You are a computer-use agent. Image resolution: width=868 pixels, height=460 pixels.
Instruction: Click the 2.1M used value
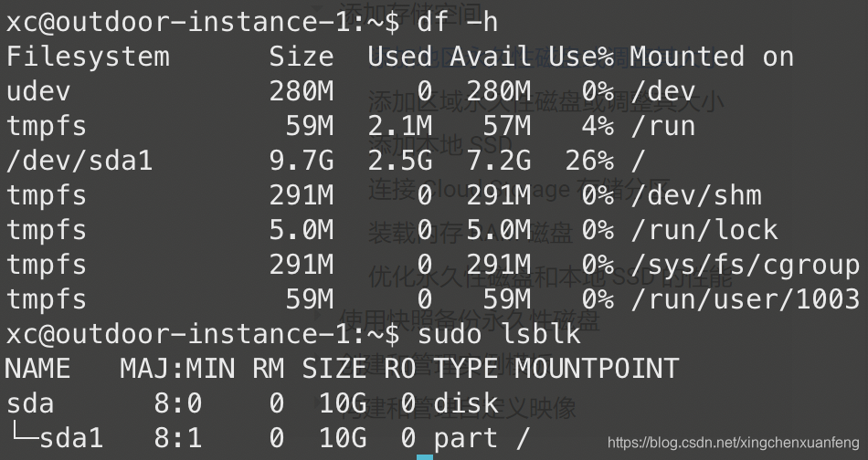pyautogui.click(x=399, y=126)
